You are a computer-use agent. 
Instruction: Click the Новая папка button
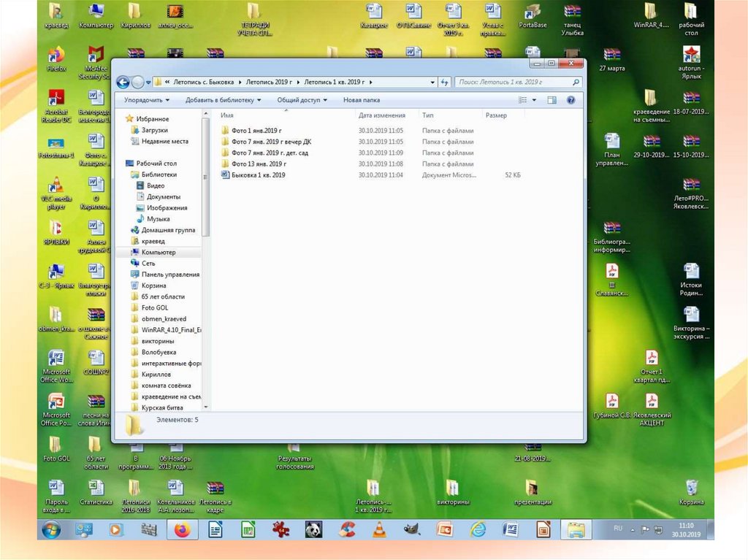click(x=362, y=100)
